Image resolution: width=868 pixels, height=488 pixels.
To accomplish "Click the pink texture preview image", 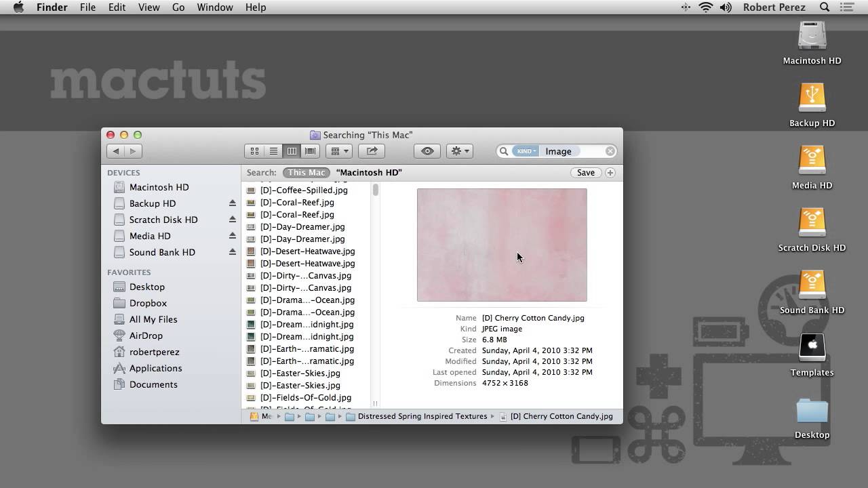I will point(502,245).
